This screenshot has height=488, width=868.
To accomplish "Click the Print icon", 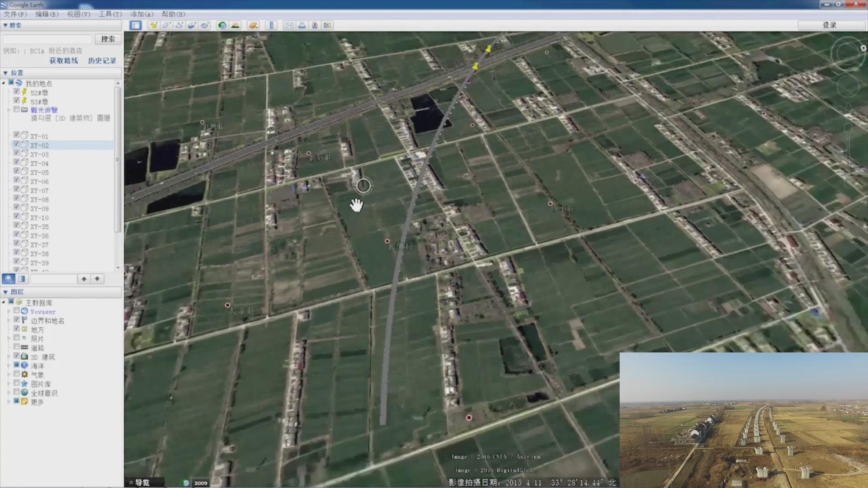I will point(302,25).
